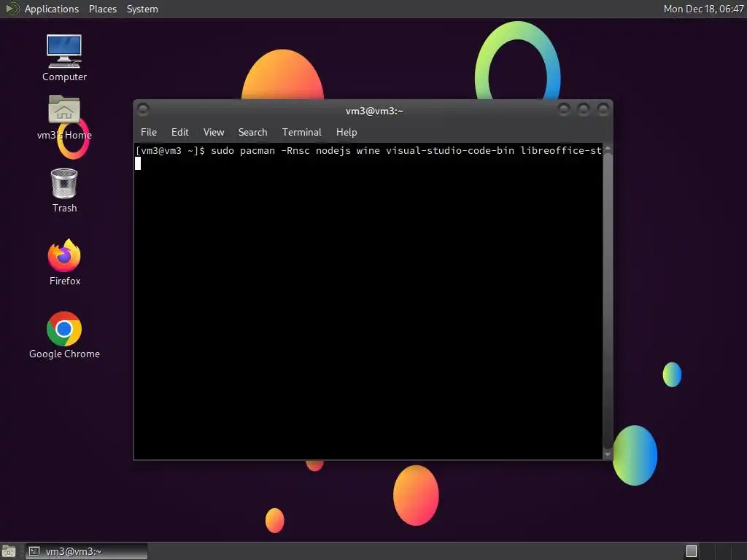Launch Google Chrome from the desktop
Screen dimensions: 747x560
[64, 335]
